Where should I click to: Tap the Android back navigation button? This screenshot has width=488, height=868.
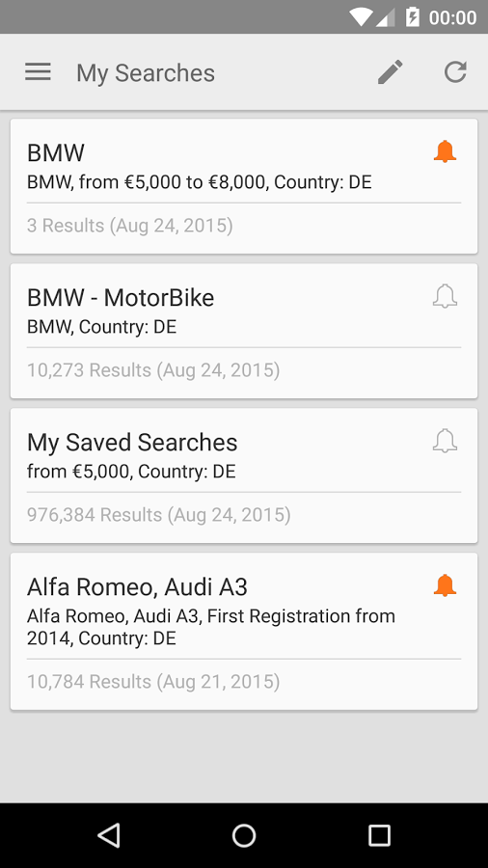tap(108, 835)
